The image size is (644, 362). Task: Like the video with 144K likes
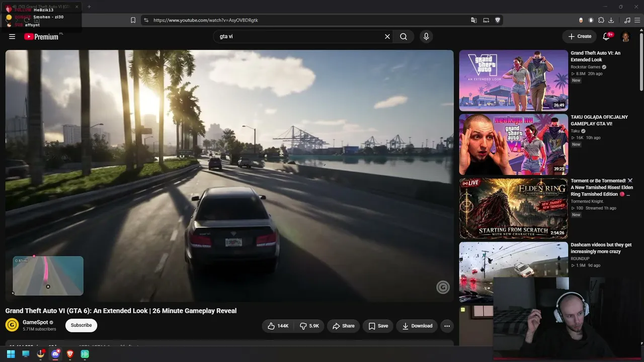tap(278, 326)
